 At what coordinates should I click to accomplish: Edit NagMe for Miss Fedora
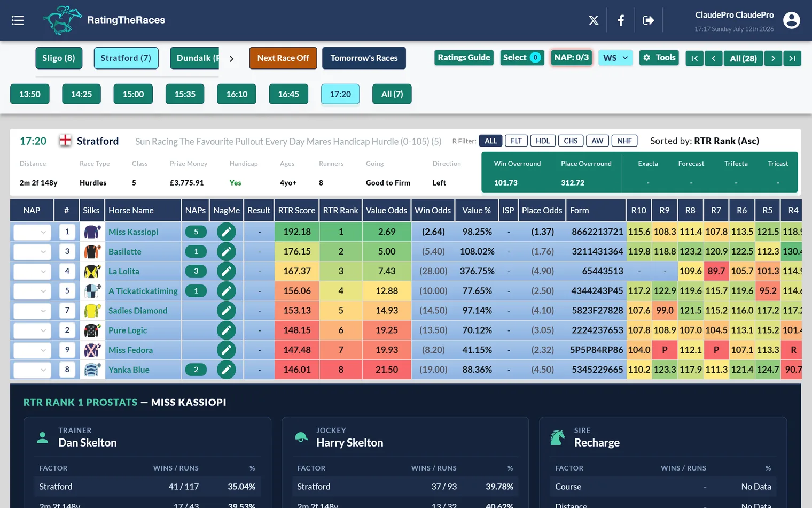[x=227, y=350]
